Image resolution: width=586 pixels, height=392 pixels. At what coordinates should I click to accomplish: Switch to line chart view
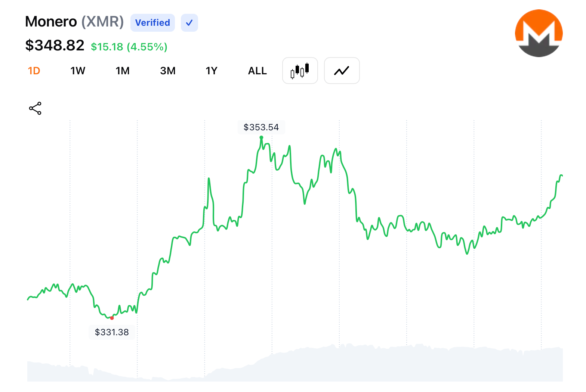(342, 71)
